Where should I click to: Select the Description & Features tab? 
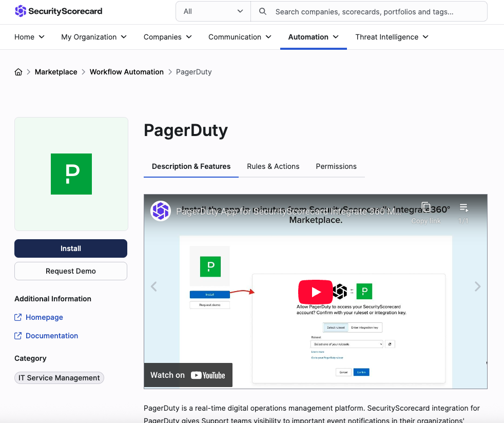pyautogui.click(x=191, y=166)
